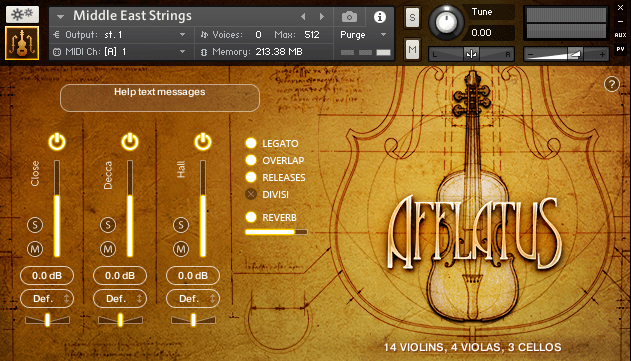Click the Decca mic 0.0 dB value
The width and height of the screenshot is (631, 361).
point(120,276)
